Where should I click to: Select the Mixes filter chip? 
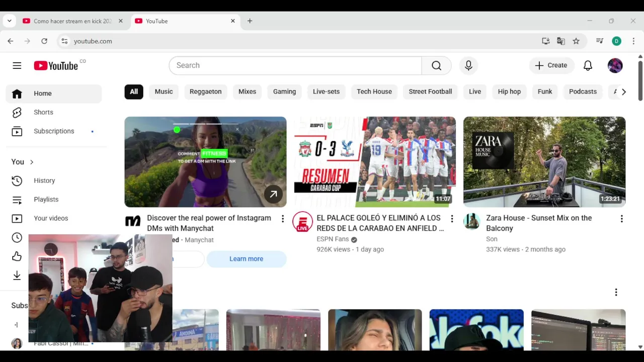pyautogui.click(x=247, y=92)
